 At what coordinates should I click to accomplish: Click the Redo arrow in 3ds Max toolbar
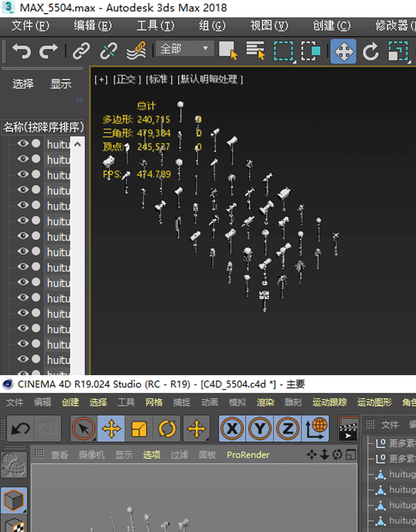48,51
